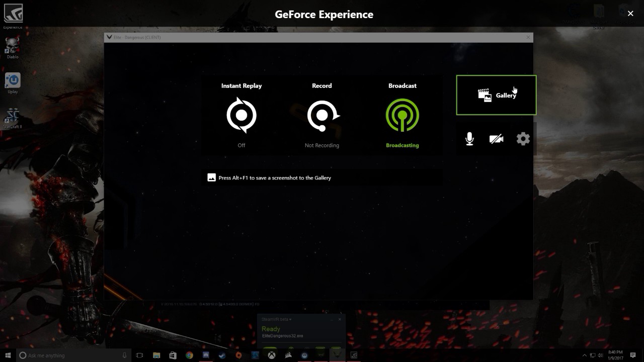Click the 'Ready' status in SteamVR window

click(271, 329)
